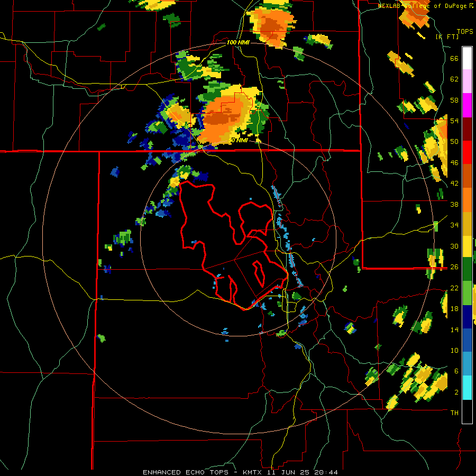
Task: Click the "18" legend value
Action: [454, 309]
